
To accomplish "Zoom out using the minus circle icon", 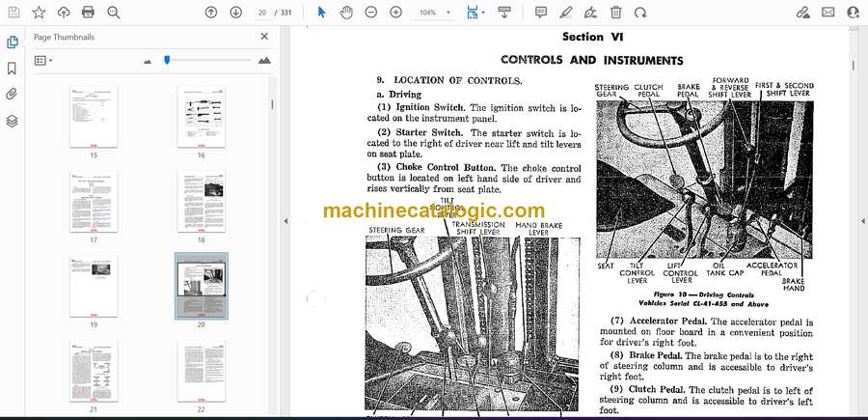I will coord(371,13).
